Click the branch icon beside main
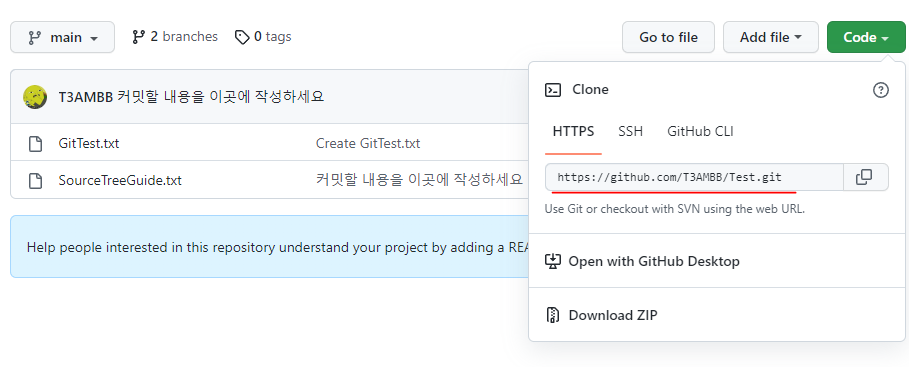The image size is (909, 367). 35,38
